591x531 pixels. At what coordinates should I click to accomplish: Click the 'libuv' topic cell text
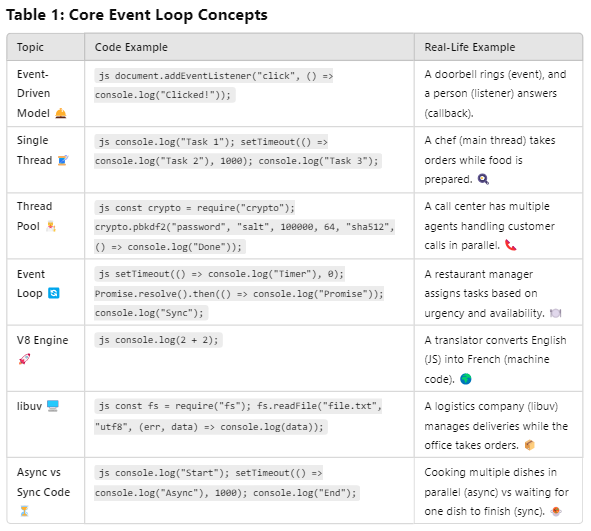click(29, 406)
